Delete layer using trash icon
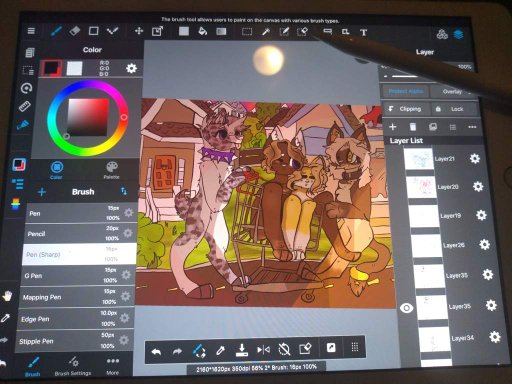The image size is (512, 384). pyautogui.click(x=412, y=127)
